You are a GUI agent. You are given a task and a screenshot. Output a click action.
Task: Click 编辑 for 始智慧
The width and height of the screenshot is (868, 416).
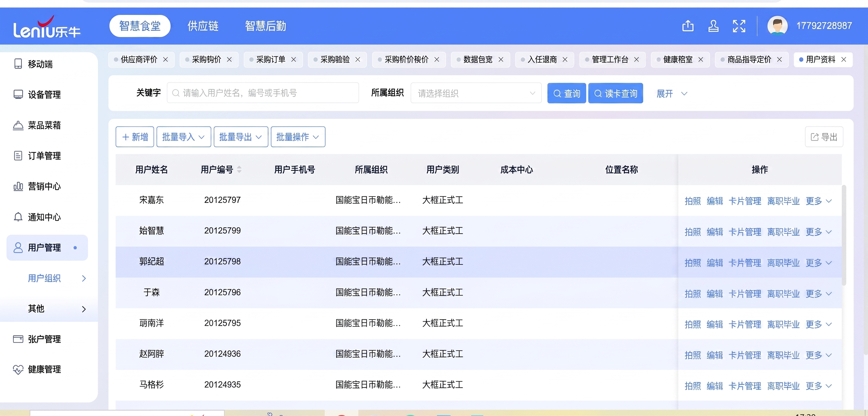click(x=715, y=232)
